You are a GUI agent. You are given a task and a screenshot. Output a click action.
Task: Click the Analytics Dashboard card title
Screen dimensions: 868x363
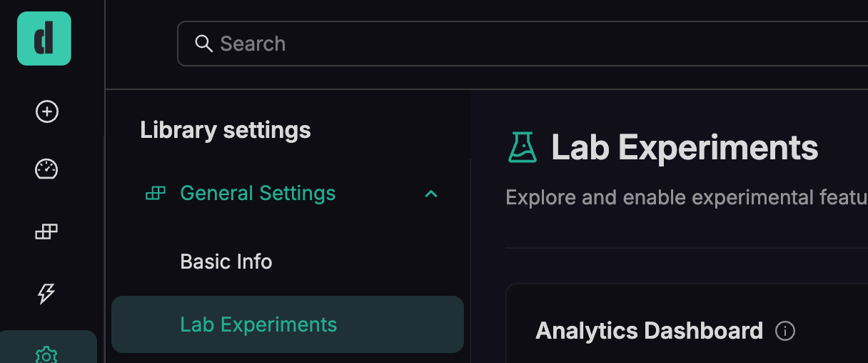point(650,331)
